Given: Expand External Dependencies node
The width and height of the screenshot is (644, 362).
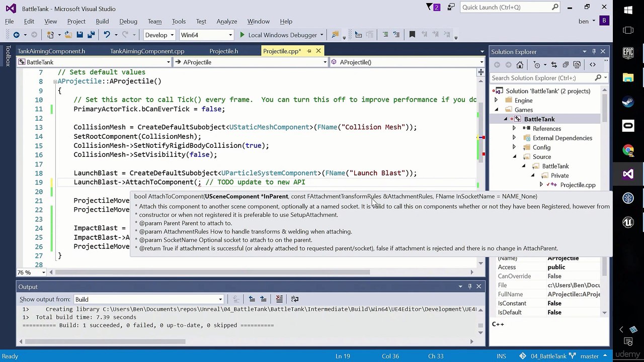Looking at the screenshot, I should coord(514,138).
